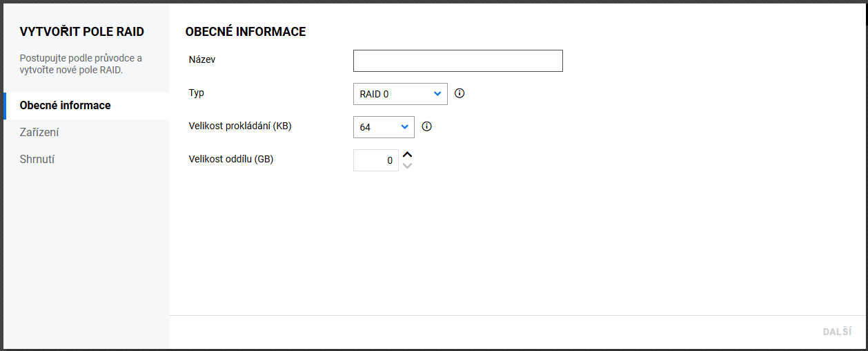This screenshot has width=868, height=351.
Task: Select the Obecné informace step in sidebar
Action: (66, 106)
